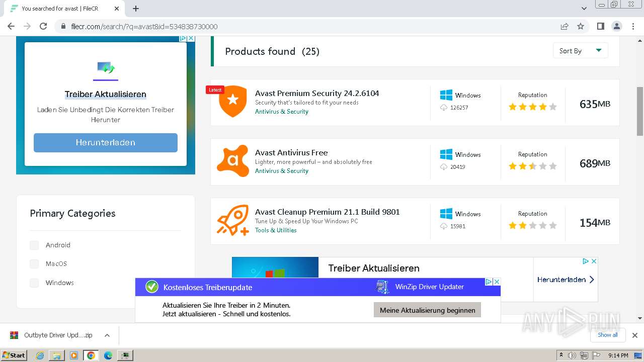Open Avast Premium Security 24.2.6104 link
Screen dimensions: 644x362
(317, 93)
